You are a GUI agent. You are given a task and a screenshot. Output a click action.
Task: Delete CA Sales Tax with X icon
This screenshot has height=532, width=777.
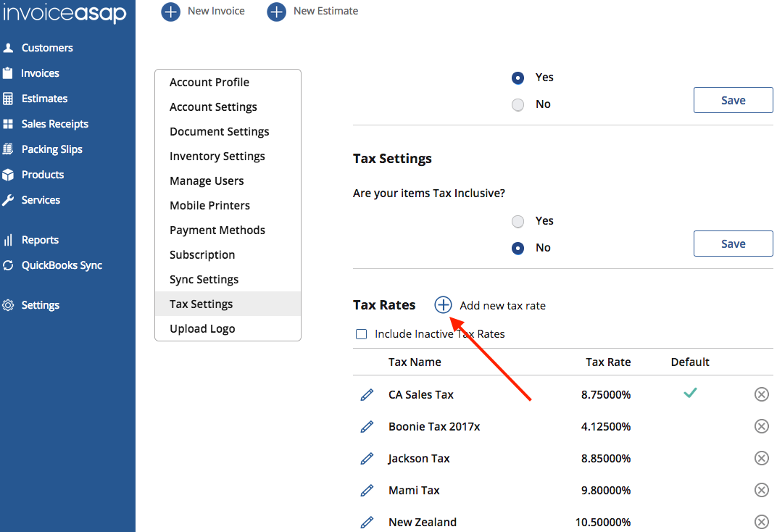pyautogui.click(x=762, y=394)
